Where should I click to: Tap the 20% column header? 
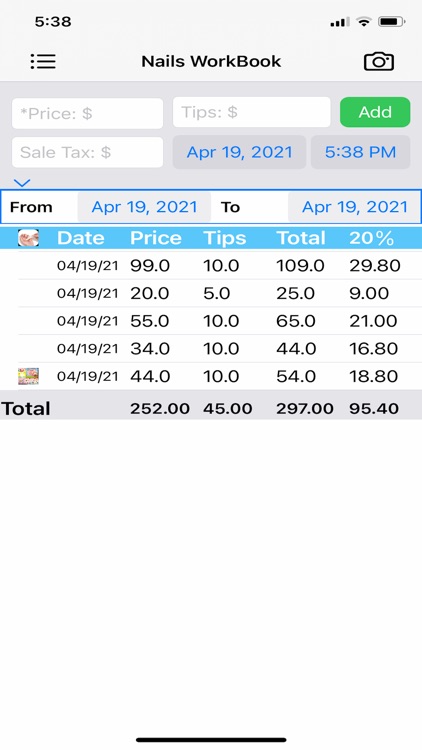(x=372, y=238)
